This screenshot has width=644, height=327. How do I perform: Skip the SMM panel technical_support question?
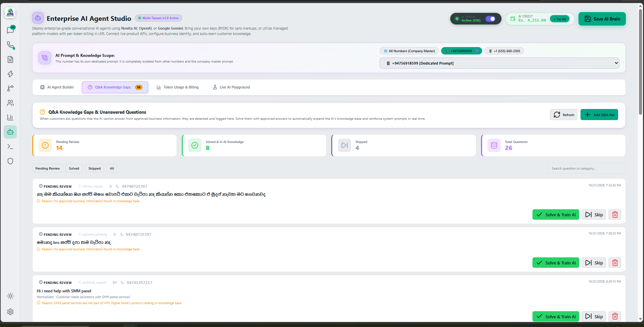[x=594, y=316]
